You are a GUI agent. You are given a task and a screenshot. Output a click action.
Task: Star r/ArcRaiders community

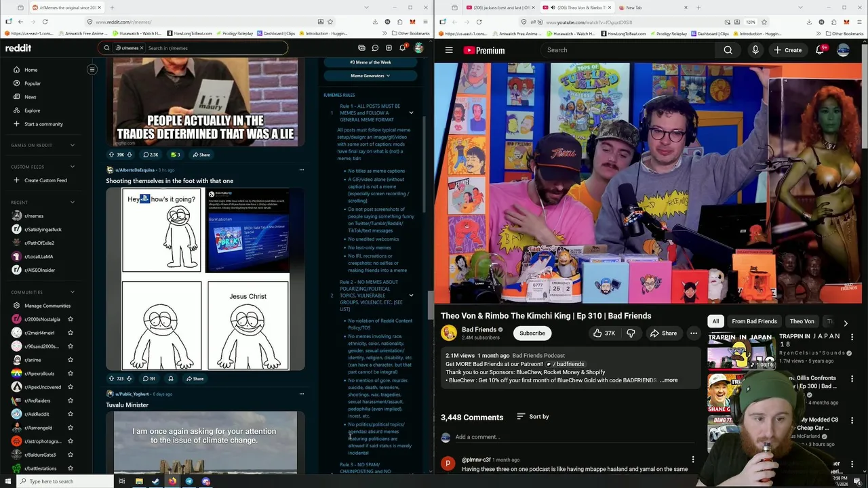pos(71,401)
